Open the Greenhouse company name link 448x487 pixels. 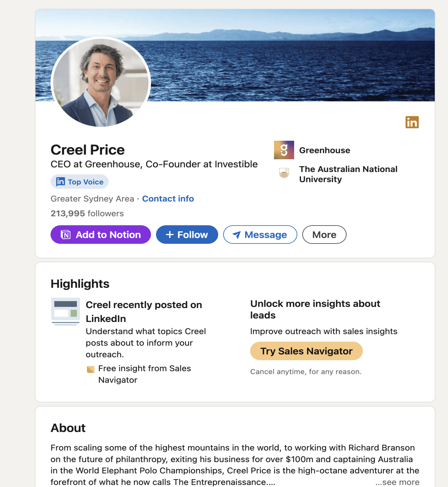tap(325, 150)
